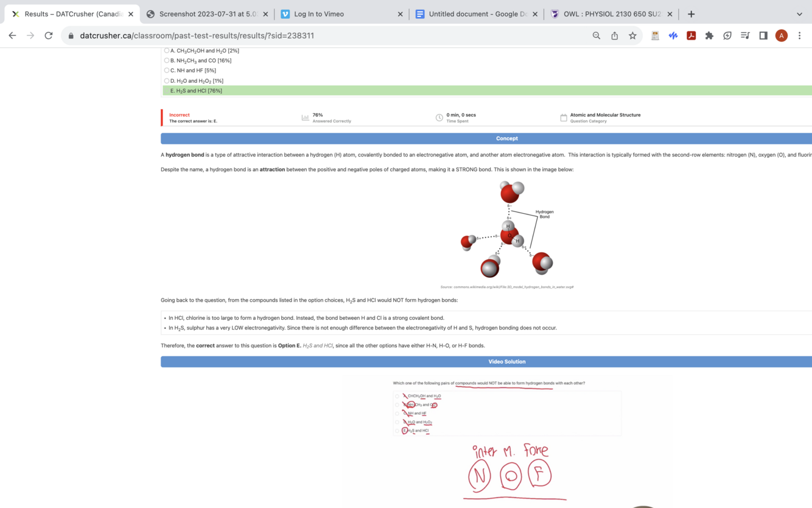812x508 pixels.
Task: Click the bold 'hydrogen bond' term
Action: click(x=185, y=155)
